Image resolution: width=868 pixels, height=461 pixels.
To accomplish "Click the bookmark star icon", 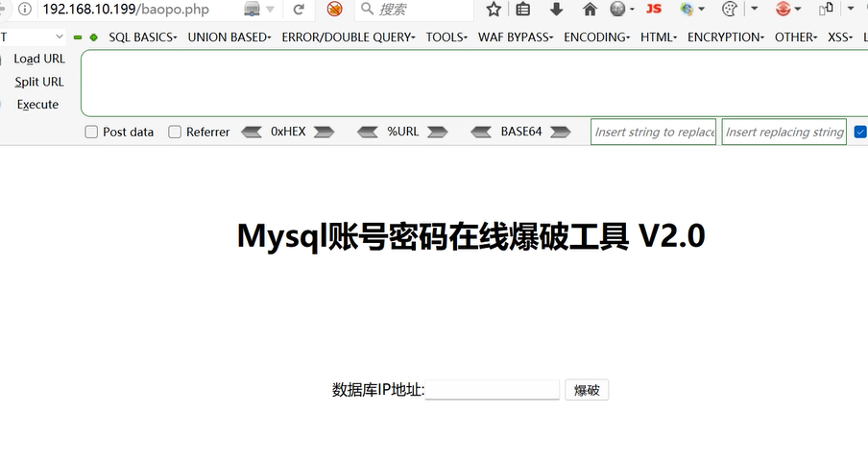I will pyautogui.click(x=494, y=10).
